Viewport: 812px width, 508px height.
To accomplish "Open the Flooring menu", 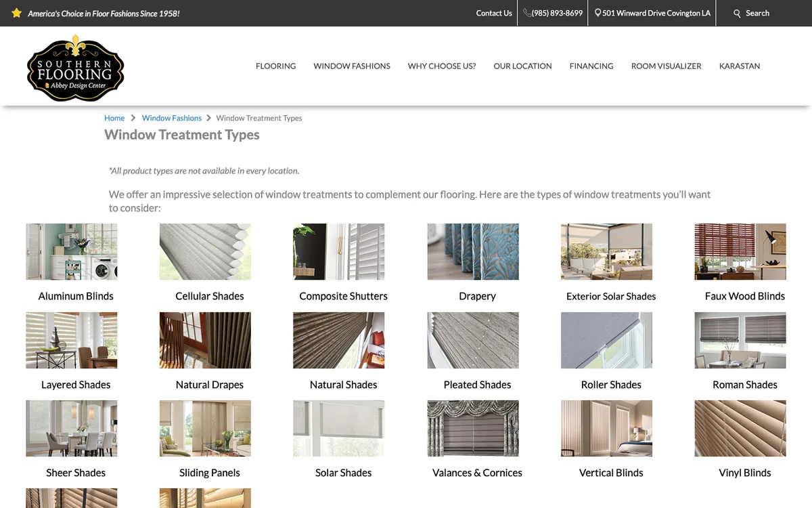I will pos(275,66).
